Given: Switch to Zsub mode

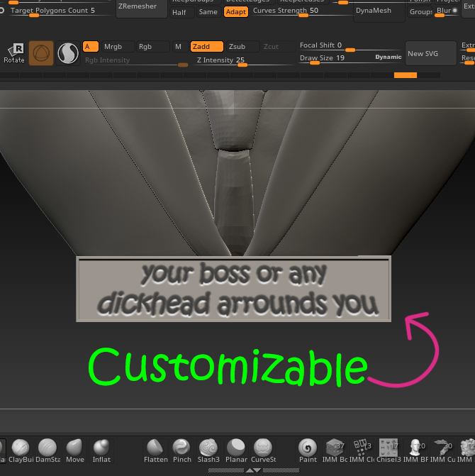Looking at the screenshot, I should 242,46.
